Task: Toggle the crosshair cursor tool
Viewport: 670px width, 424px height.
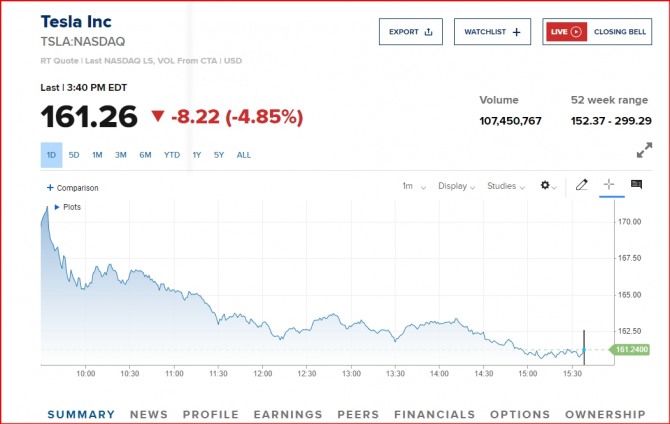Action: pos(608,185)
